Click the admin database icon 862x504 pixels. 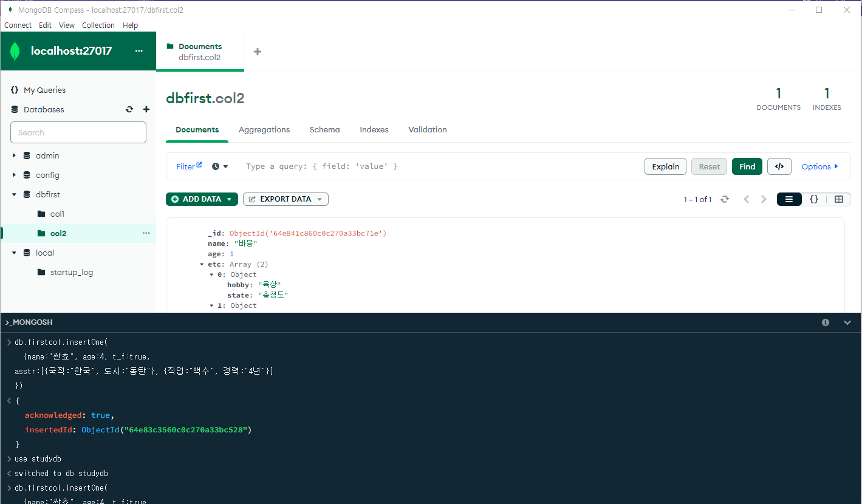pos(27,155)
